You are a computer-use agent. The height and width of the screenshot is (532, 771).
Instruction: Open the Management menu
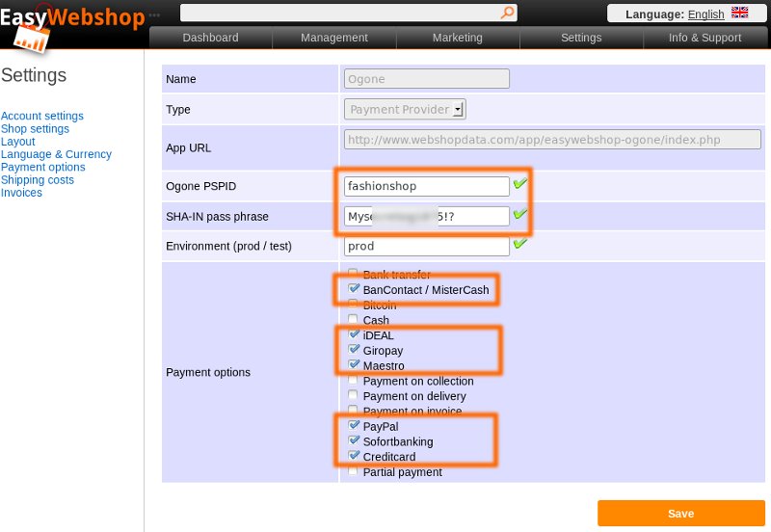coord(334,38)
